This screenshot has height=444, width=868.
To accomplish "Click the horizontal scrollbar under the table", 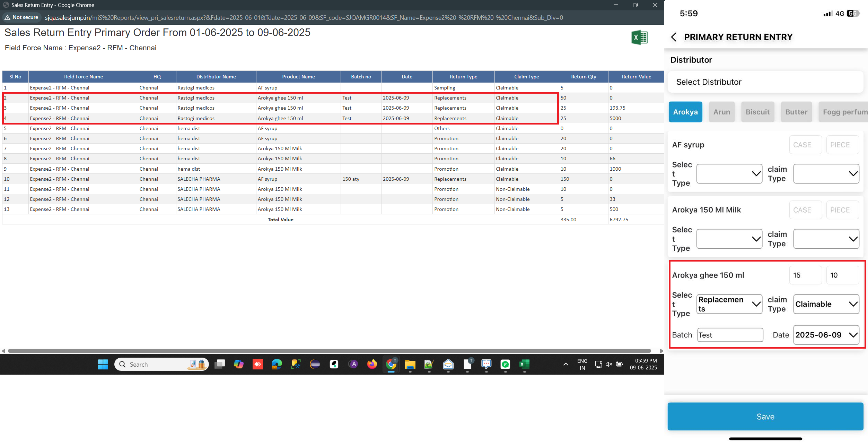I will click(329, 351).
